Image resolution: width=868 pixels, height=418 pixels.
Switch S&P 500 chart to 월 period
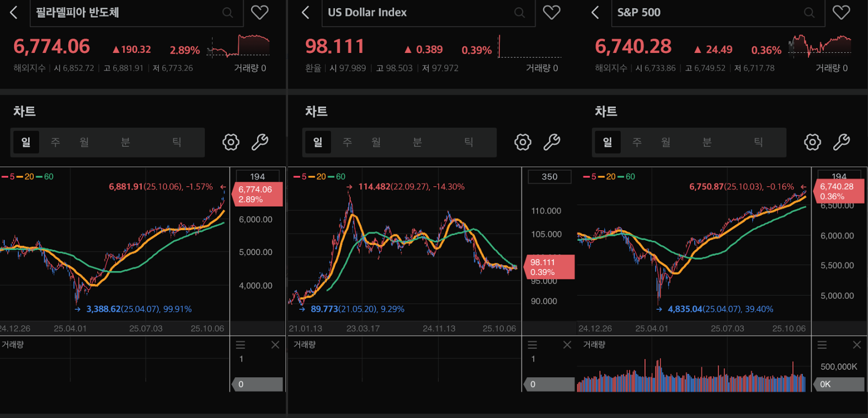tap(665, 142)
